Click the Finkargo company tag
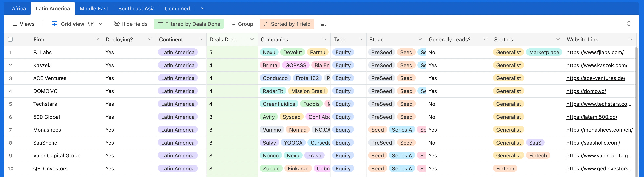644x177 pixels. point(298,169)
